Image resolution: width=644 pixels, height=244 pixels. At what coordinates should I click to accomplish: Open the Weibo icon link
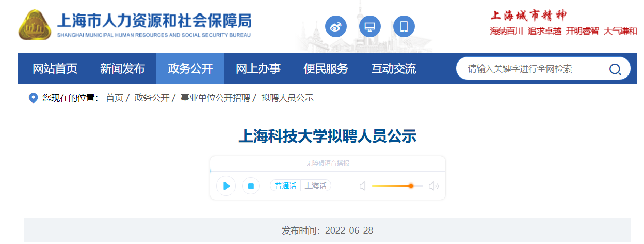coord(335,26)
